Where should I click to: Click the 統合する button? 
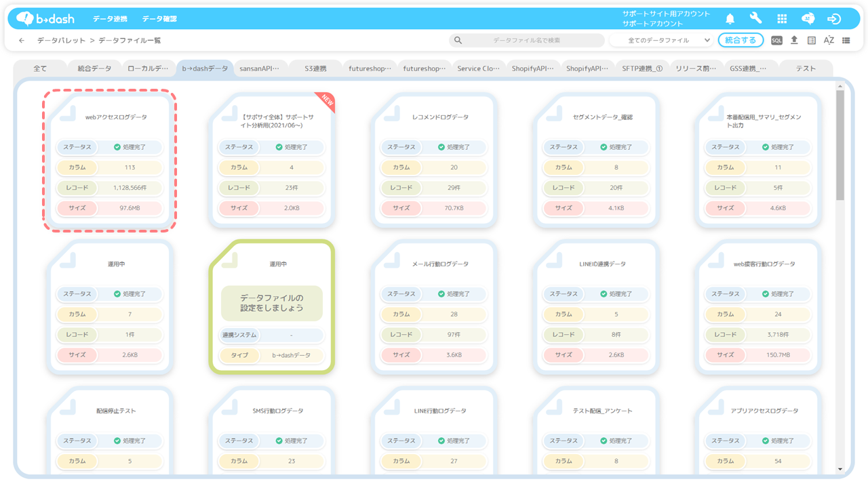(x=741, y=40)
